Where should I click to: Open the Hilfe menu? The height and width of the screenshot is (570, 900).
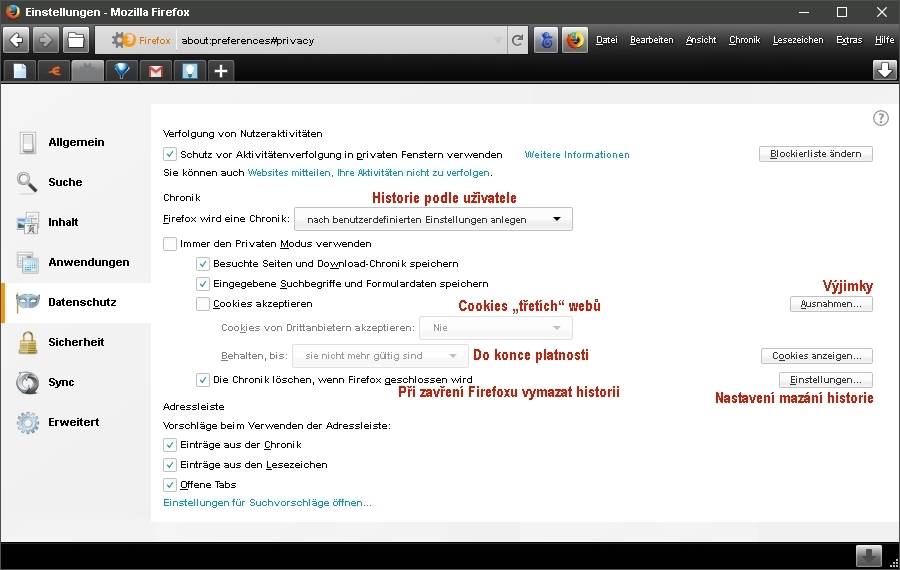pyautogui.click(x=885, y=40)
